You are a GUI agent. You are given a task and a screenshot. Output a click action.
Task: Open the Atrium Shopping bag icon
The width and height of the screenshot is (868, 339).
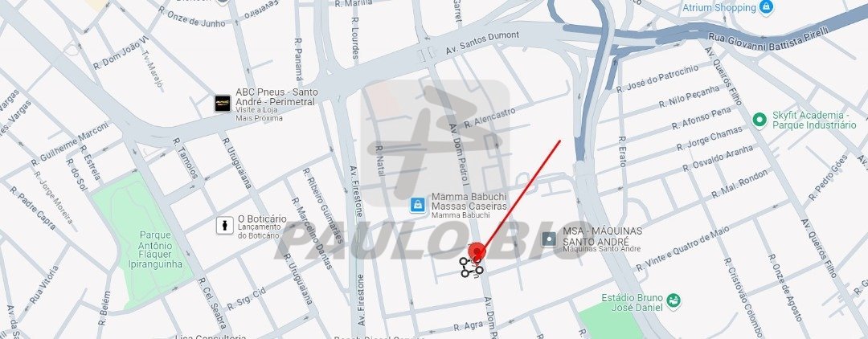[766, 7]
